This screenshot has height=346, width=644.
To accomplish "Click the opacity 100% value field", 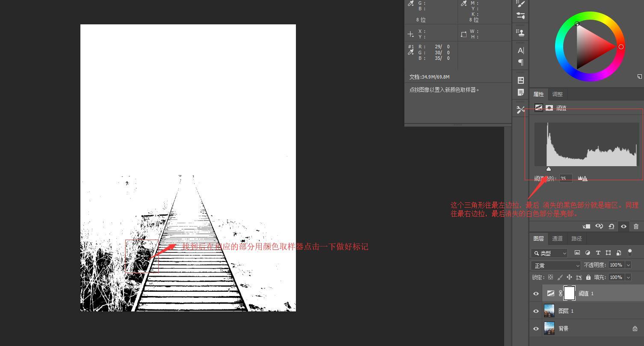I will [x=616, y=265].
